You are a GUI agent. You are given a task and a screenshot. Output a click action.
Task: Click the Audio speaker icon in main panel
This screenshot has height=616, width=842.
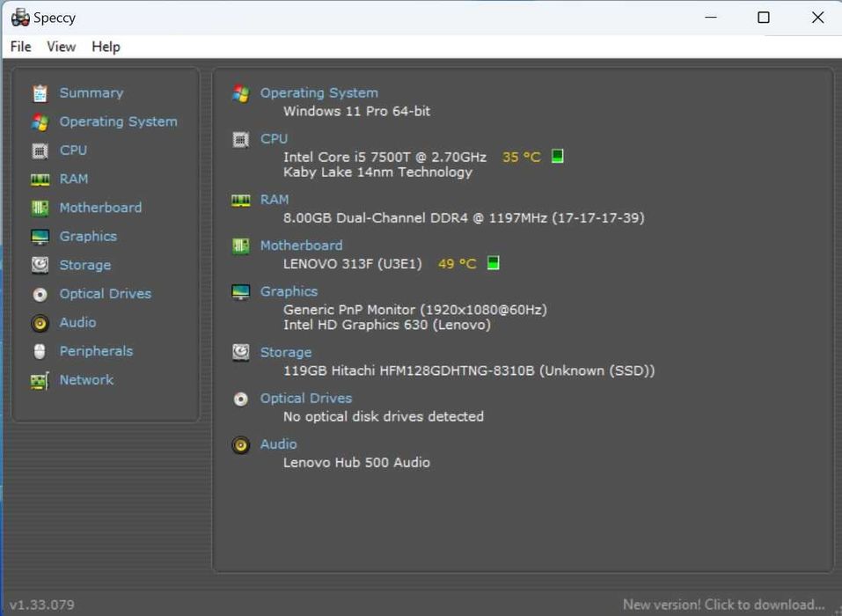click(x=240, y=445)
